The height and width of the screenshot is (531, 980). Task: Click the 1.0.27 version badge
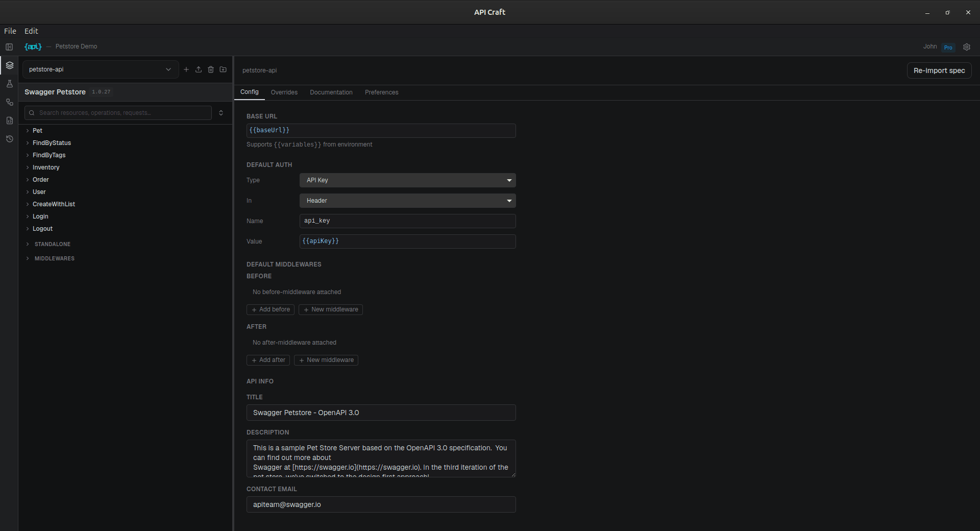(101, 92)
